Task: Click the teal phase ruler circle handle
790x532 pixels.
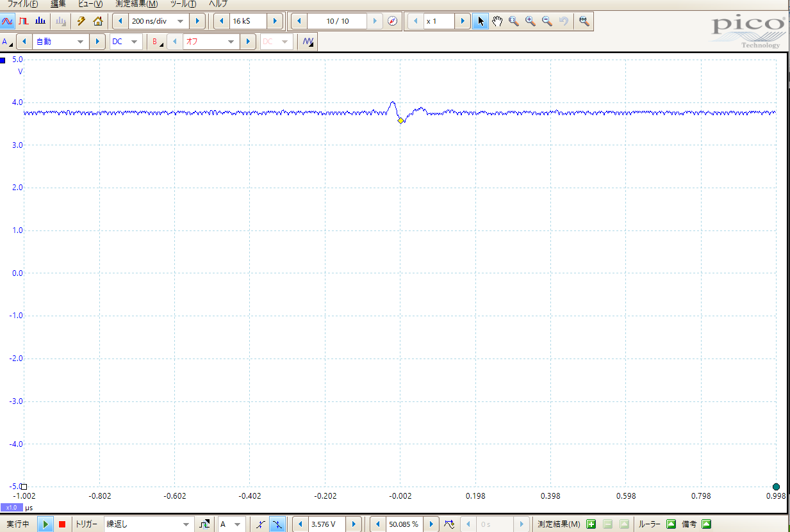Action: click(x=777, y=487)
